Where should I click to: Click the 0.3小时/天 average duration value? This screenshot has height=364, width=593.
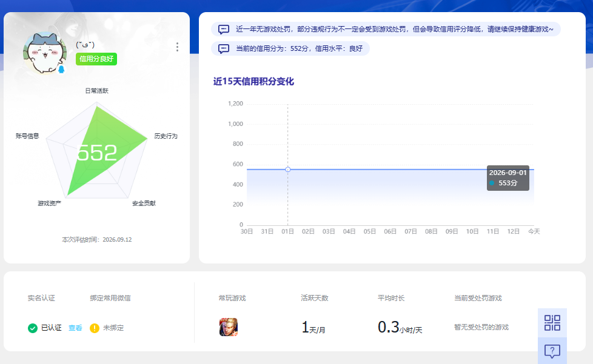coord(400,327)
